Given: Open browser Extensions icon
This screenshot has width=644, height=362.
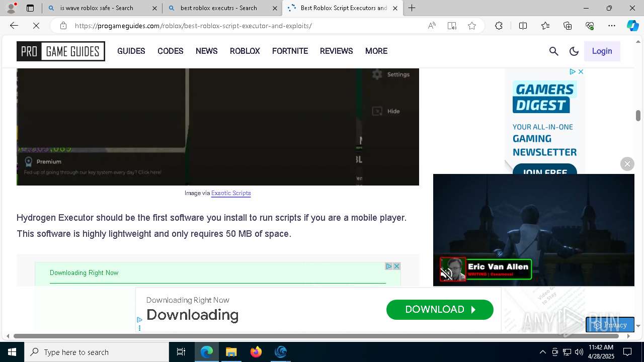Looking at the screenshot, I should (499, 26).
